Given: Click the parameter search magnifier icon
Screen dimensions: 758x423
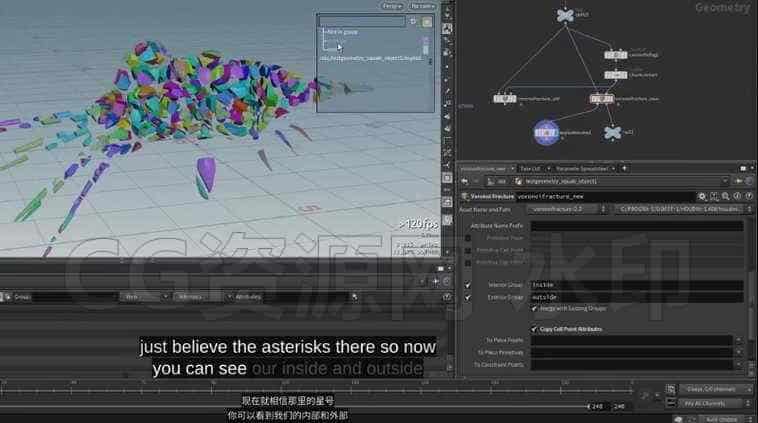Looking at the screenshot, I should point(726,196).
